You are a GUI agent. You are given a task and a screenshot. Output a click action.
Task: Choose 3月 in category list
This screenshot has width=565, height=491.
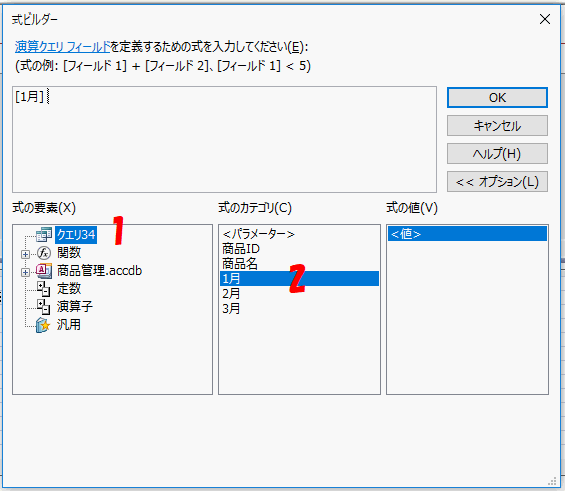(299, 308)
